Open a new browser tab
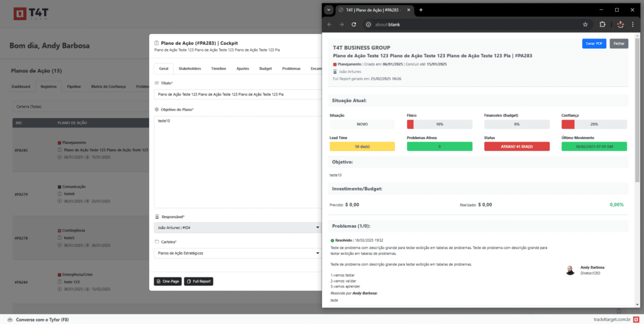Image resolution: width=644 pixels, height=324 pixels. point(421,10)
